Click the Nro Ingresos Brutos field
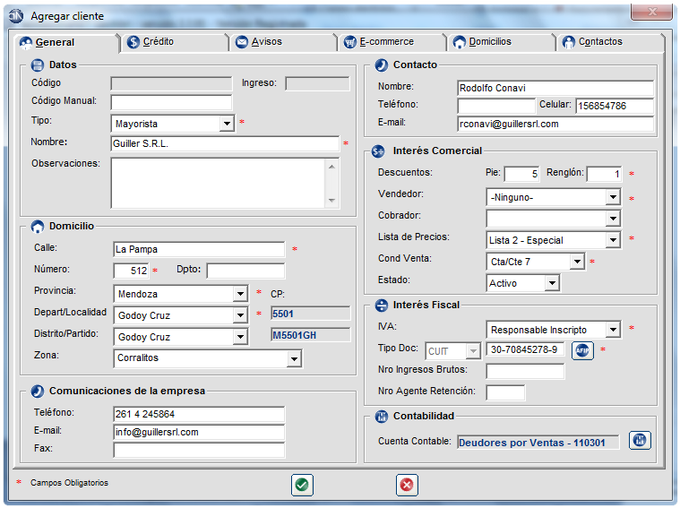680x508 pixels. click(525, 371)
